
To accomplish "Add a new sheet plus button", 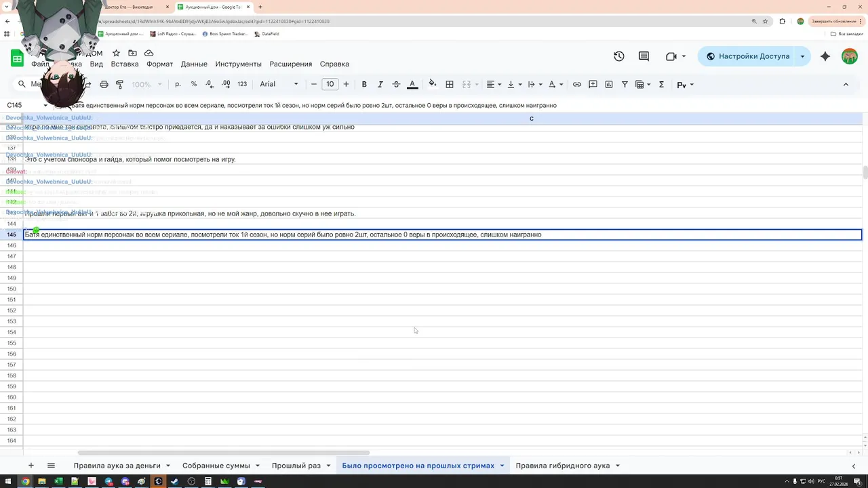I will (x=31, y=465).
